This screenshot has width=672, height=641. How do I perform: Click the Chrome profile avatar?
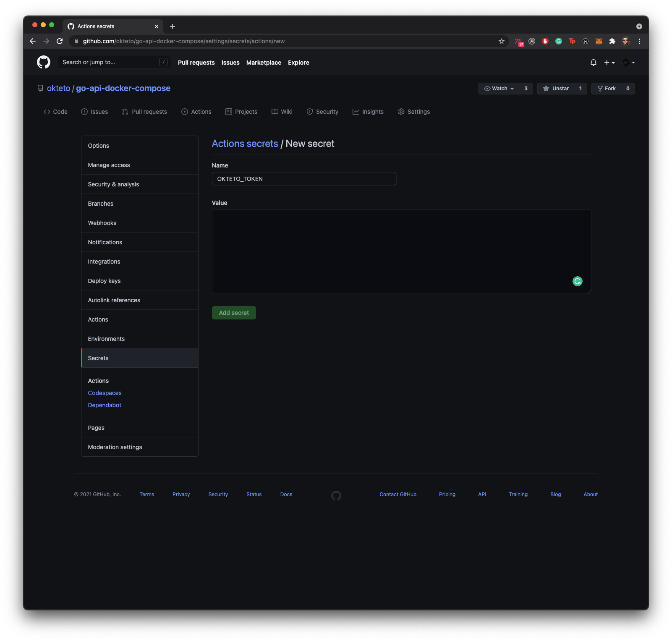point(626,41)
